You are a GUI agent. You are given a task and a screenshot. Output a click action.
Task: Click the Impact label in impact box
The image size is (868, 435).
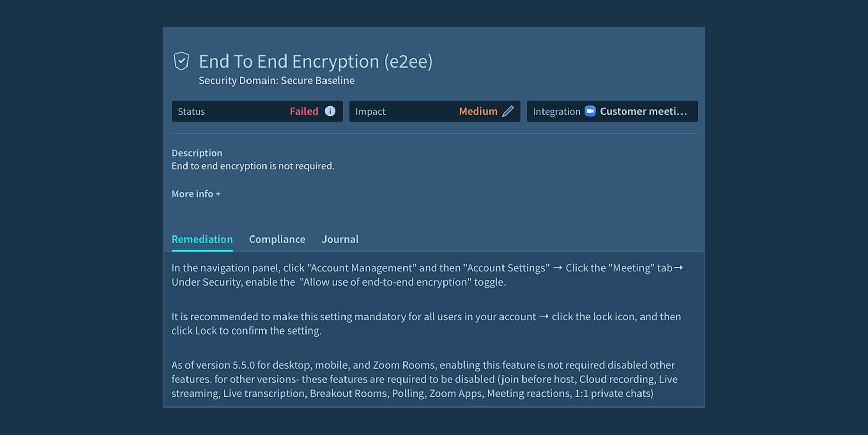tap(370, 111)
